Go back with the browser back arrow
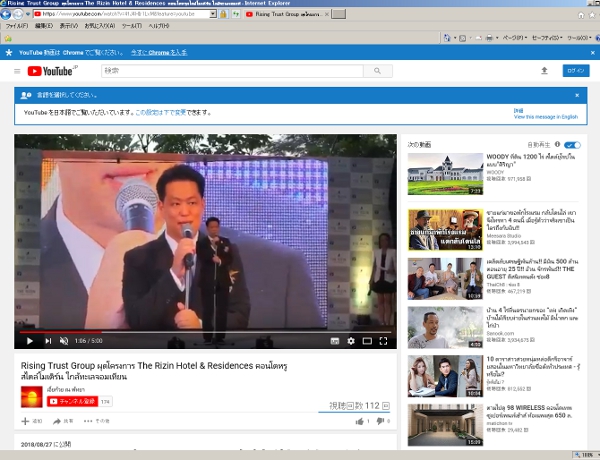 tap(5, 14)
